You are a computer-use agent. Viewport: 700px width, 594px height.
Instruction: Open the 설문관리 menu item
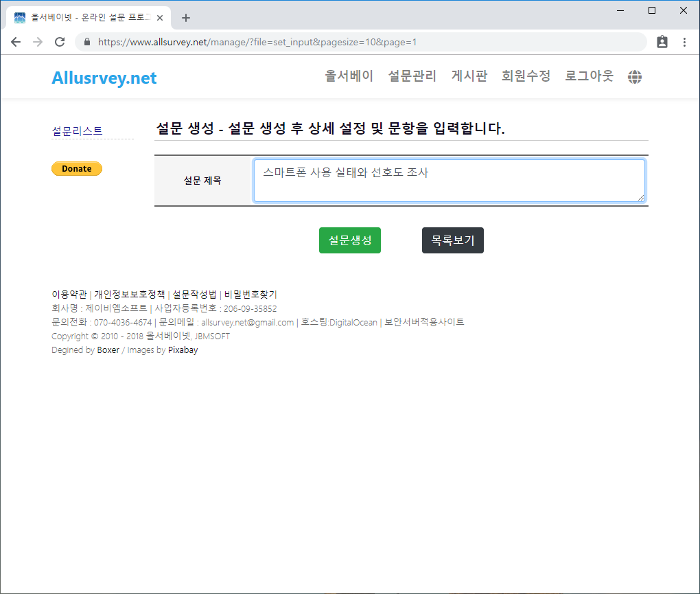(412, 76)
